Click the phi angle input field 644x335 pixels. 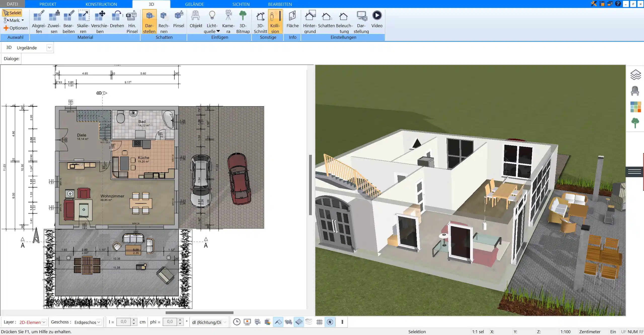(170, 322)
